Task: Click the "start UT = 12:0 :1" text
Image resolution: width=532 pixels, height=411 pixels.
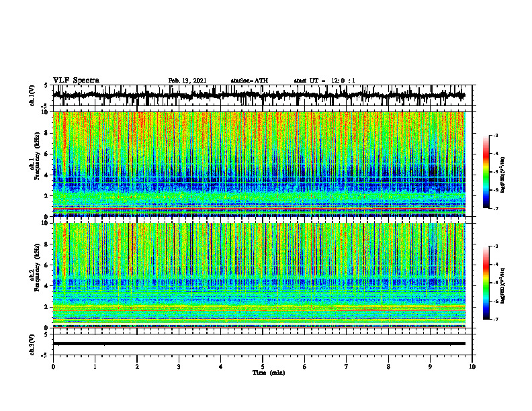Action: point(324,81)
